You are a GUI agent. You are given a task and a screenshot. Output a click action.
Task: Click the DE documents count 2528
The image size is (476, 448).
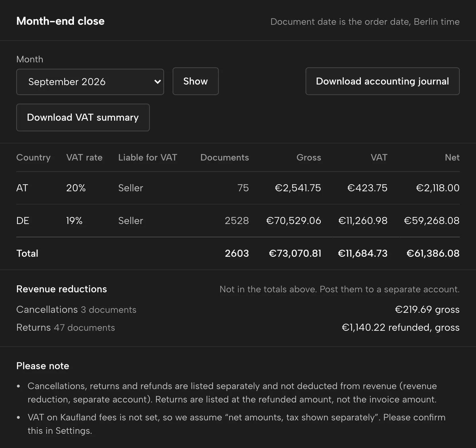coord(237,221)
